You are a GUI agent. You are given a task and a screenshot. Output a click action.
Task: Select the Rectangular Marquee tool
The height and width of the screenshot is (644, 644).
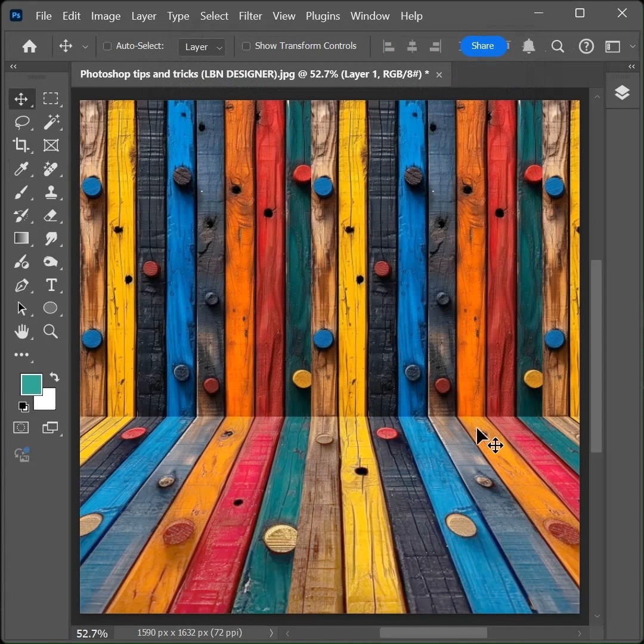coord(51,98)
